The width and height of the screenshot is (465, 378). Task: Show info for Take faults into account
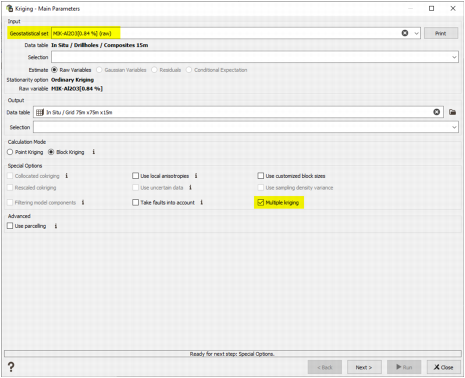tap(202, 202)
